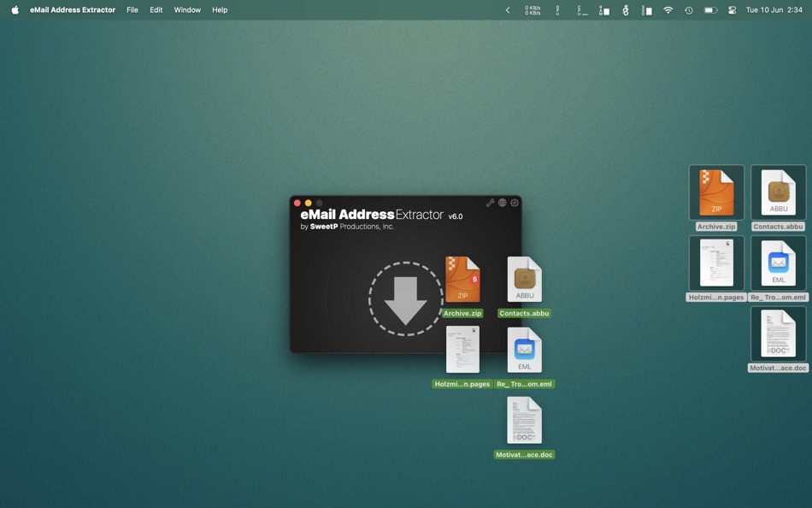Click the "by SweetP Productions, Inc." text
The image size is (812, 508).
click(x=347, y=227)
